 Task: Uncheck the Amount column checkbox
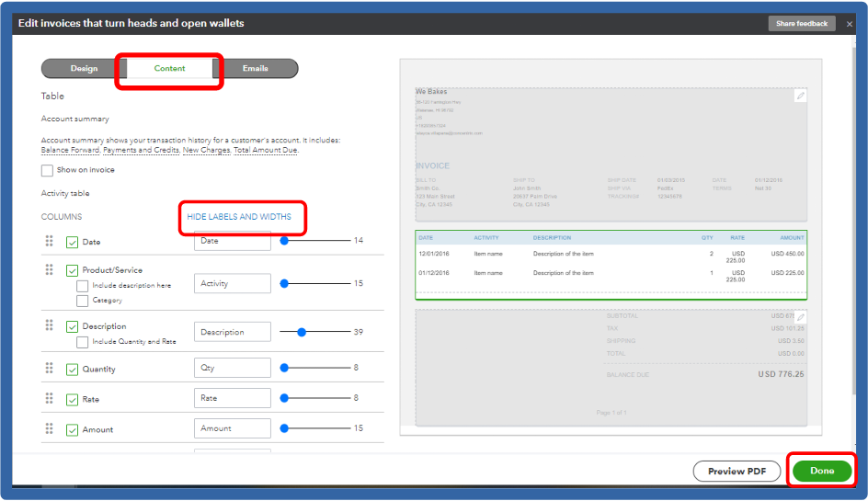[72, 430]
